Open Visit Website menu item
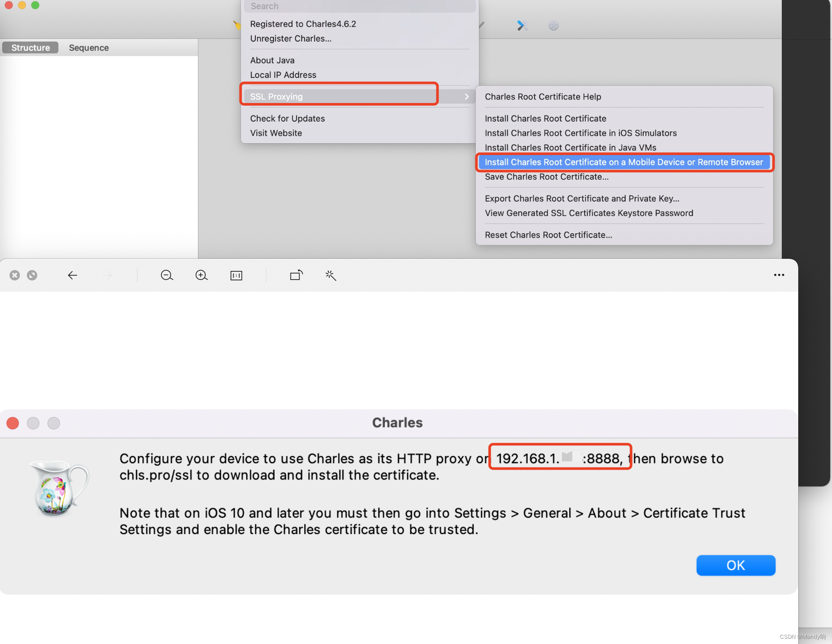The image size is (832, 644). [x=360, y=133]
